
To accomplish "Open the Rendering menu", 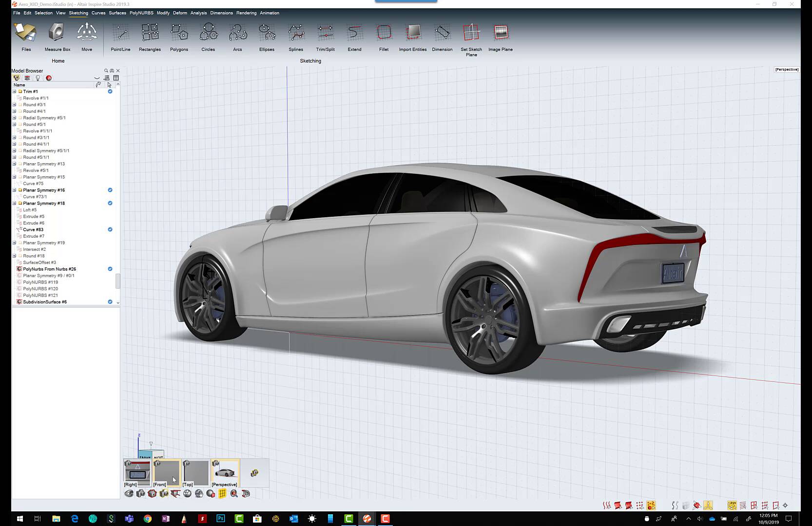I will tap(246, 13).
